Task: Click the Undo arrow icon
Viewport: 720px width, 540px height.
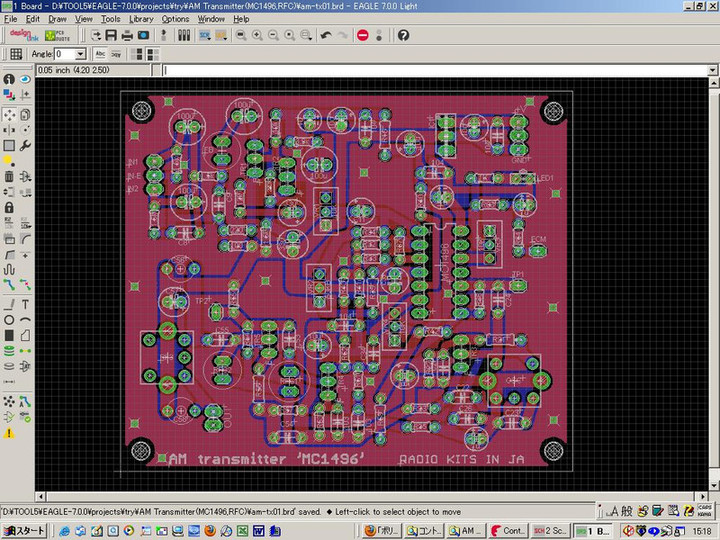Action: click(326, 35)
